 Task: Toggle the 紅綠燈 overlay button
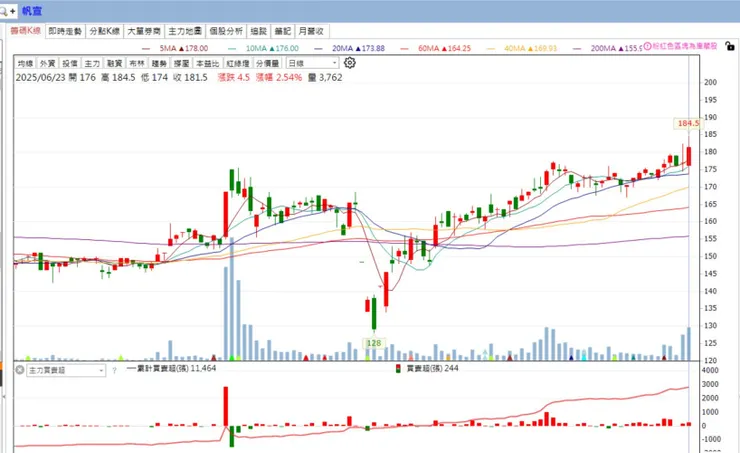237,63
